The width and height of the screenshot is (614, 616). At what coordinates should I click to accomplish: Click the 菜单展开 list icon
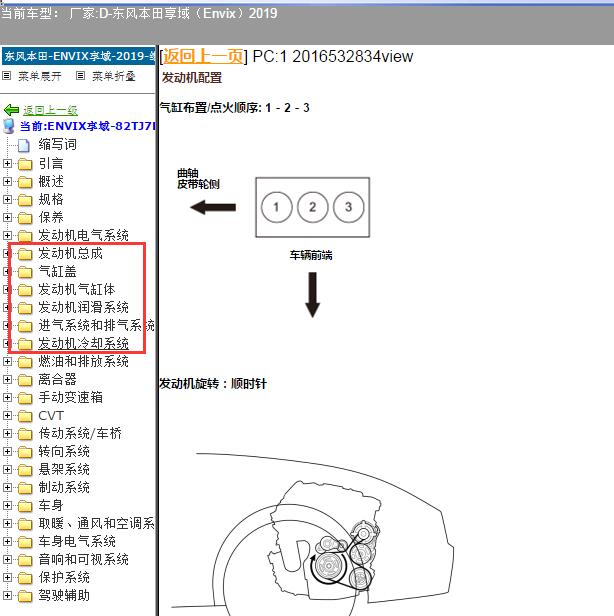[x=6, y=75]
